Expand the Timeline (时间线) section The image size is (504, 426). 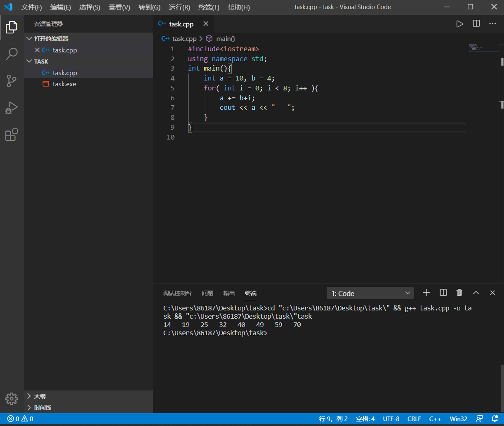pos(88,407)
